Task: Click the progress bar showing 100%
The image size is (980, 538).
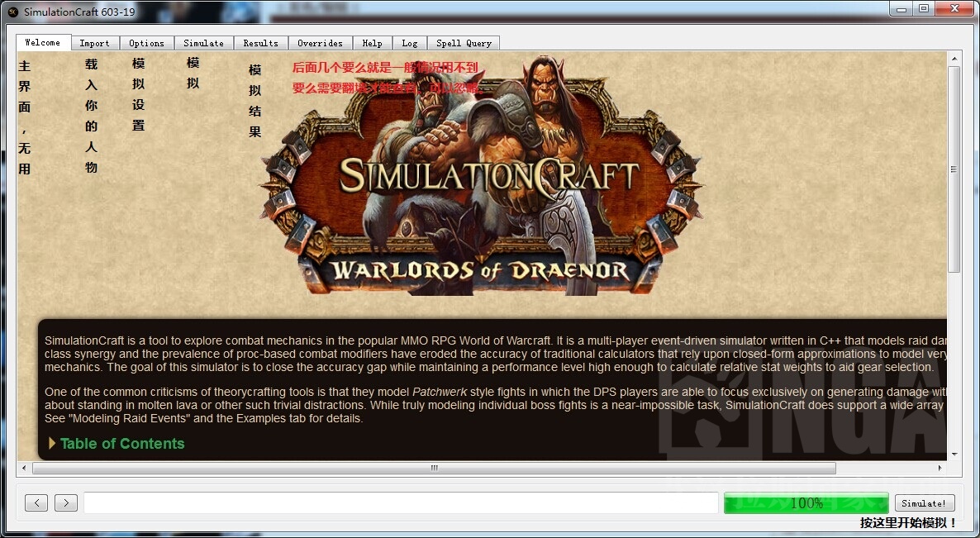Action: (x=806, y=502)
